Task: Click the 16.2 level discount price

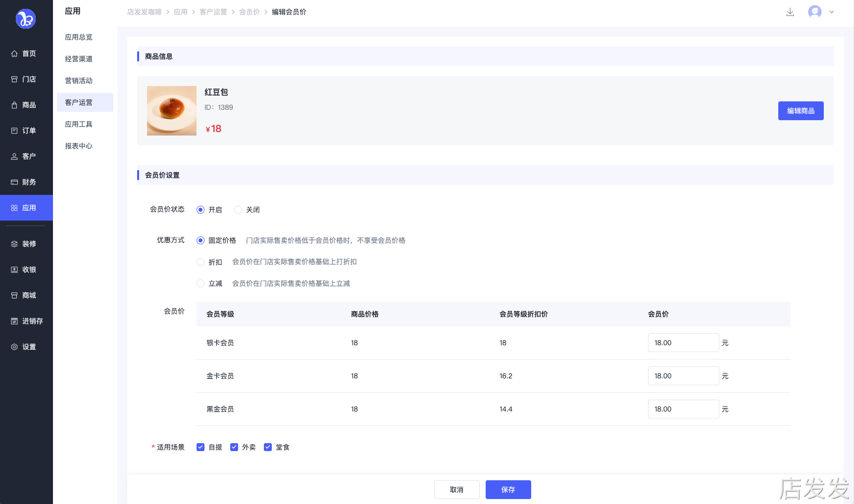Action: 506,376
